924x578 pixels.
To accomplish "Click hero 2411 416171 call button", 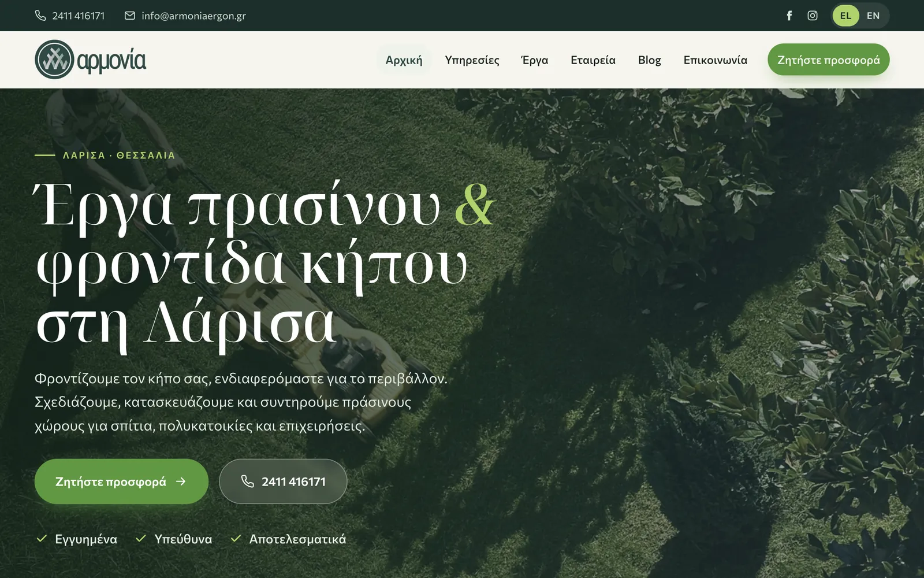I will click(x=283, y=481).
